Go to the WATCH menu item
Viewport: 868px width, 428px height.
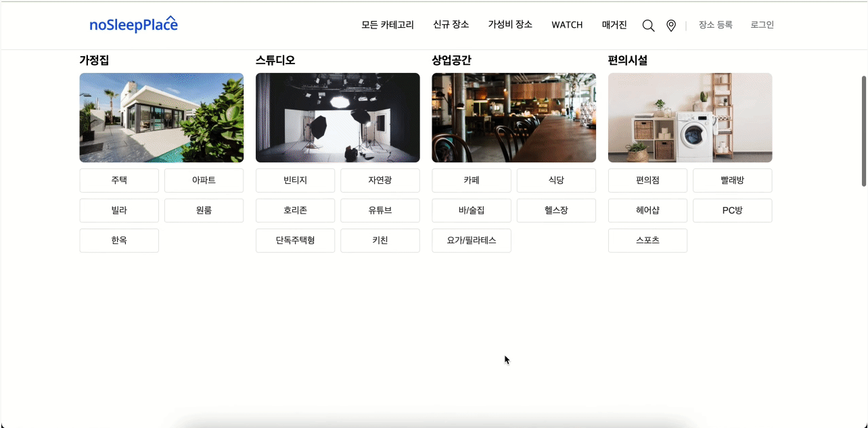[567, 25]
